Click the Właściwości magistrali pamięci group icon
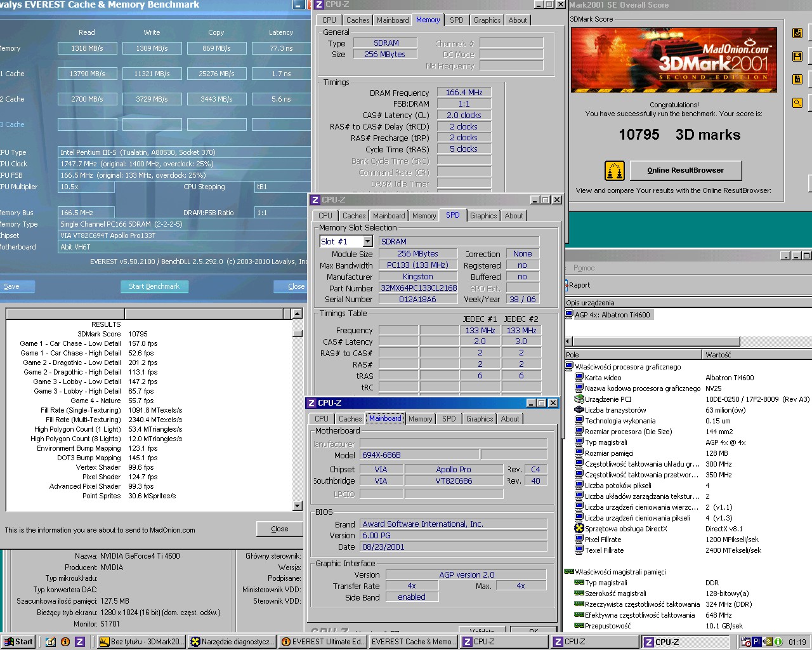The width and height of the screenshot is (812, 650). pyautogui.click(x=569, y=572)
